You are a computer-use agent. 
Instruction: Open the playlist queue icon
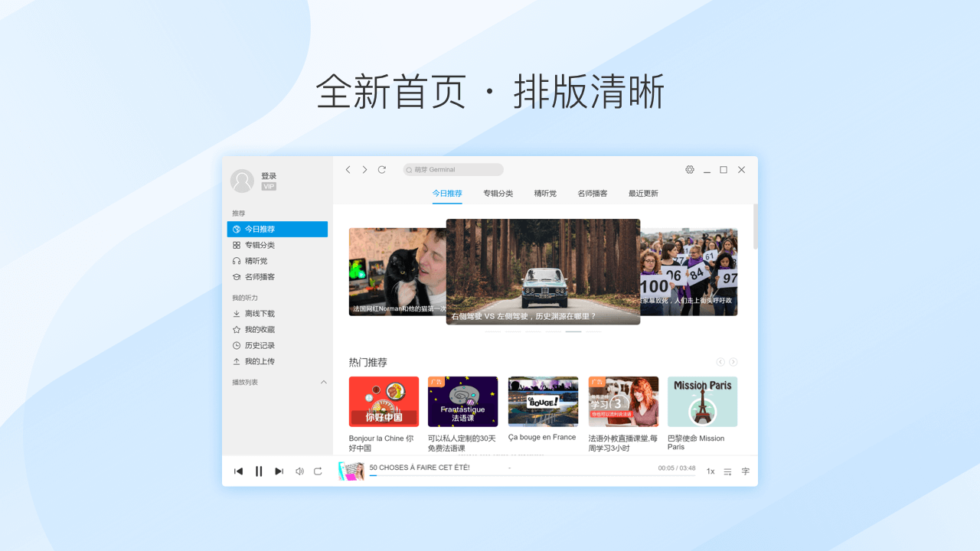click(x=728, y=471)
